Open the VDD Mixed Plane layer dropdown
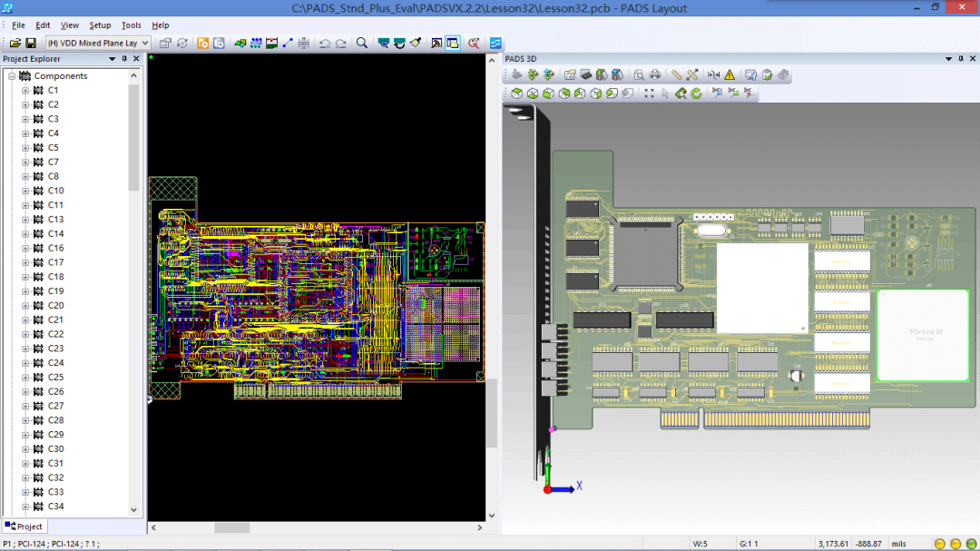980x551 pixels. click(x=145, y=43)
